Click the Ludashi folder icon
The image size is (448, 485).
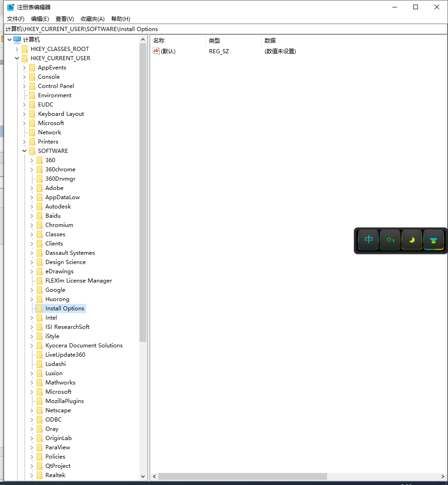(39, 364)
